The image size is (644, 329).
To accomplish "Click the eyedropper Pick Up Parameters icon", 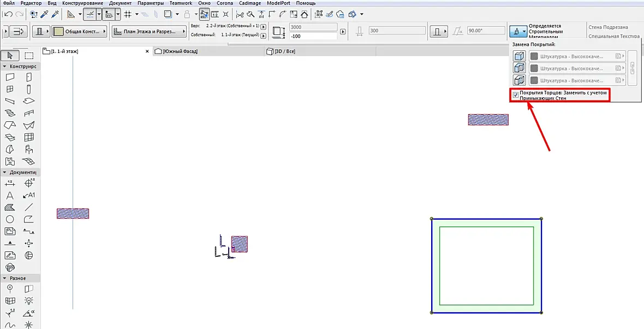I will tap(45, 14).
